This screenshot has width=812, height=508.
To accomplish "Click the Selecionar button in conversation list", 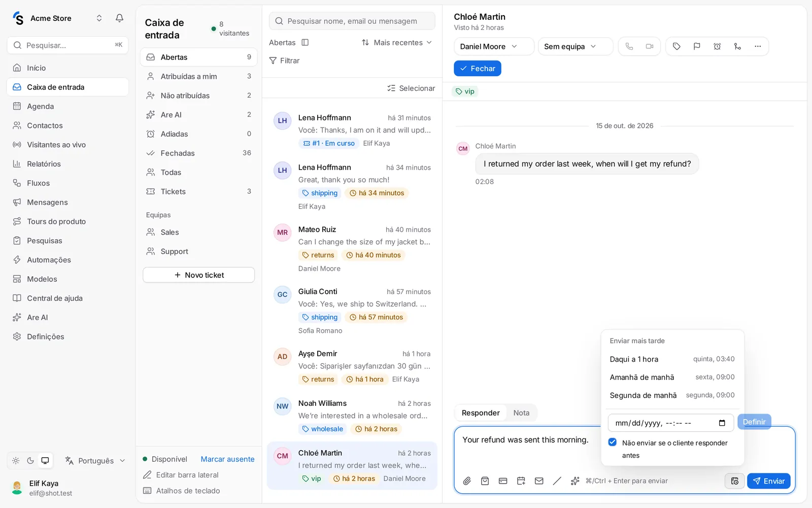I will pyautogui.click(x=411, y=88).
